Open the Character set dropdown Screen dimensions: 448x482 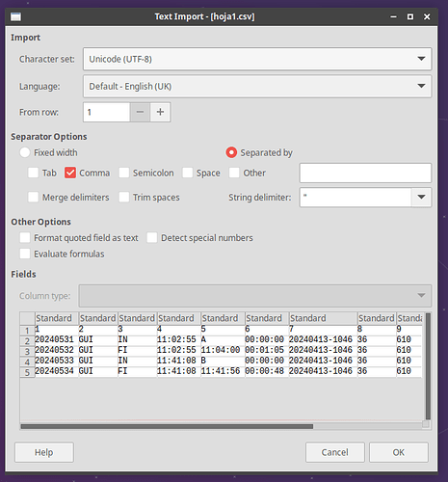point(257,59)
